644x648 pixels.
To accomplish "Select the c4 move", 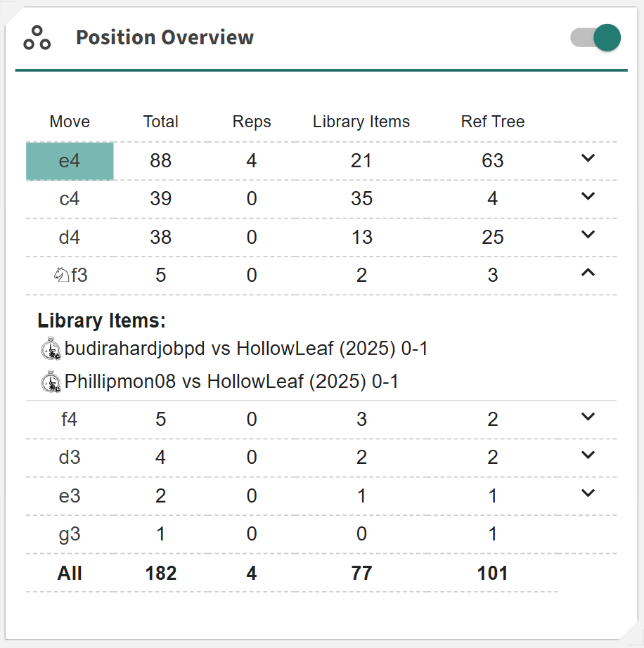I will coord(70,199).
